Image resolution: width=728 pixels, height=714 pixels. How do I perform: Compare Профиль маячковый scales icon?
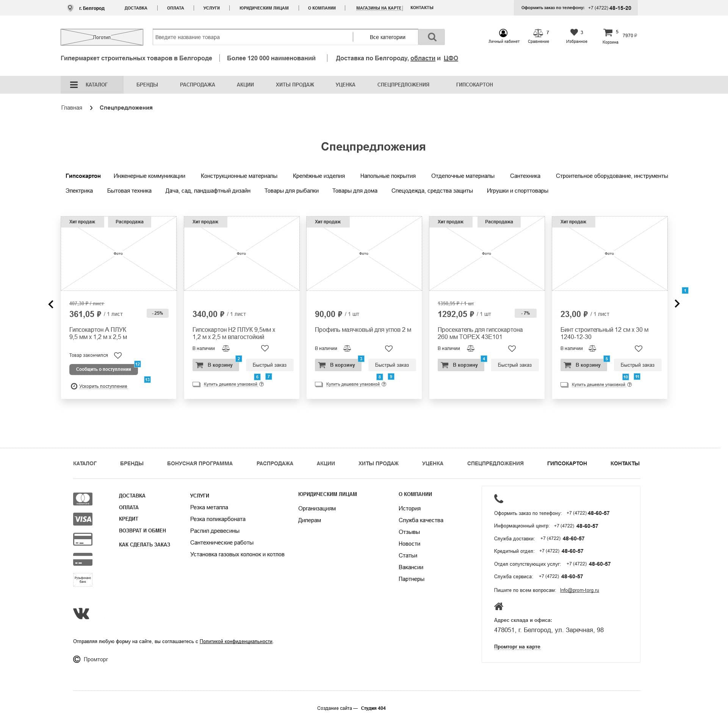click(347, 348)
